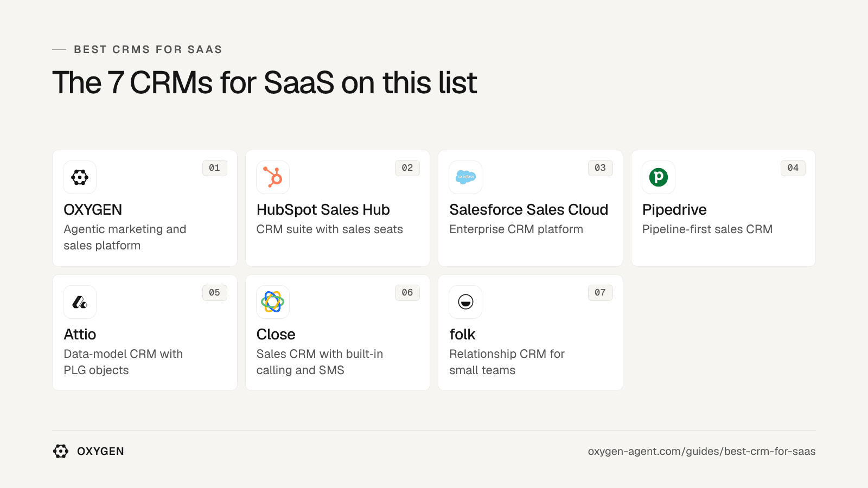868x488 pixels.
Task: Click the OXYGEN logo icon in card 01
Action: [80, 177]
